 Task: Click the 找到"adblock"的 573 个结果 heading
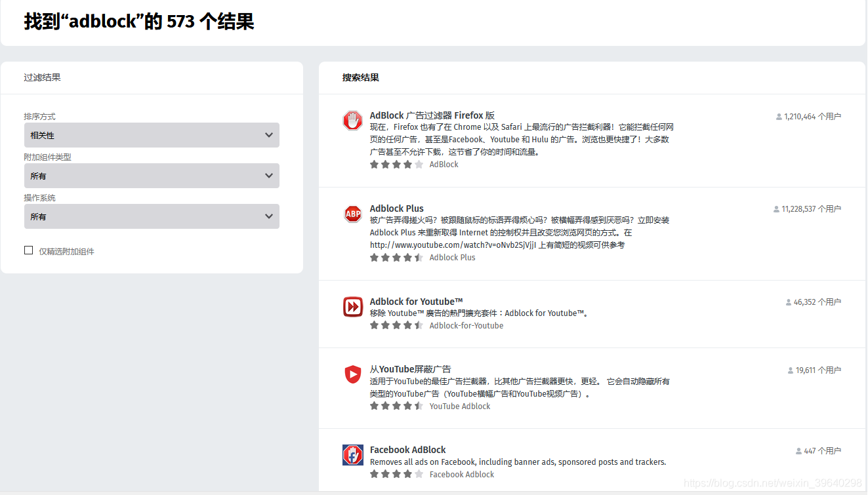tap(139, 22)
